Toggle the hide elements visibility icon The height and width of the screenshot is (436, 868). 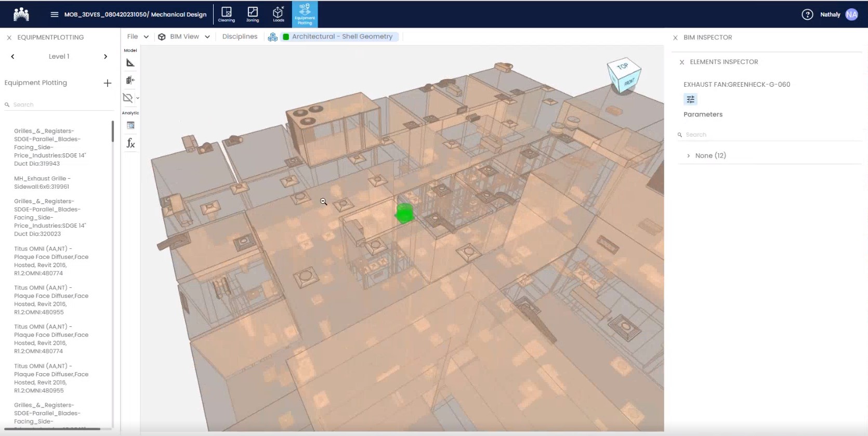click(128, 98)
